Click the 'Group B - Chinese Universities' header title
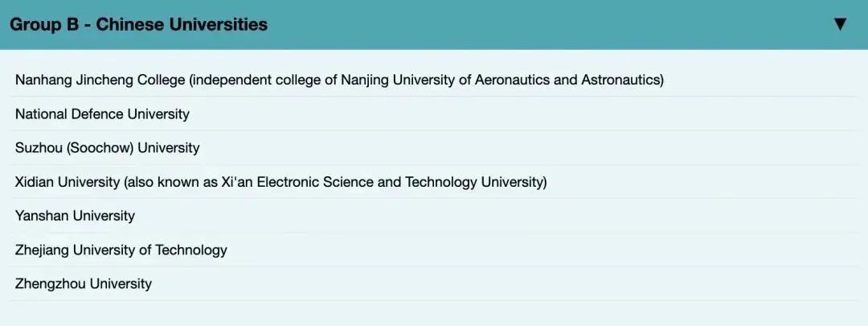This screenshot has height=326, width=868. 138,24
